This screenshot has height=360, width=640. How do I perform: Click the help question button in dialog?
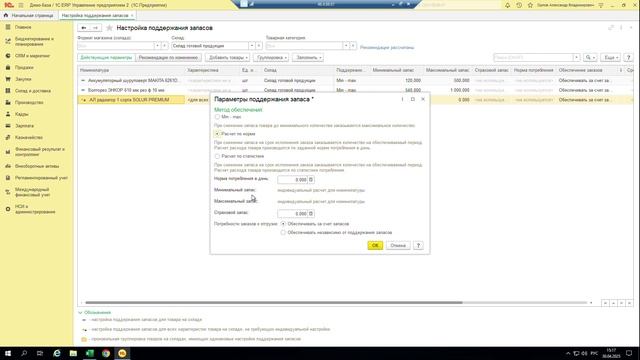[418, 245]
